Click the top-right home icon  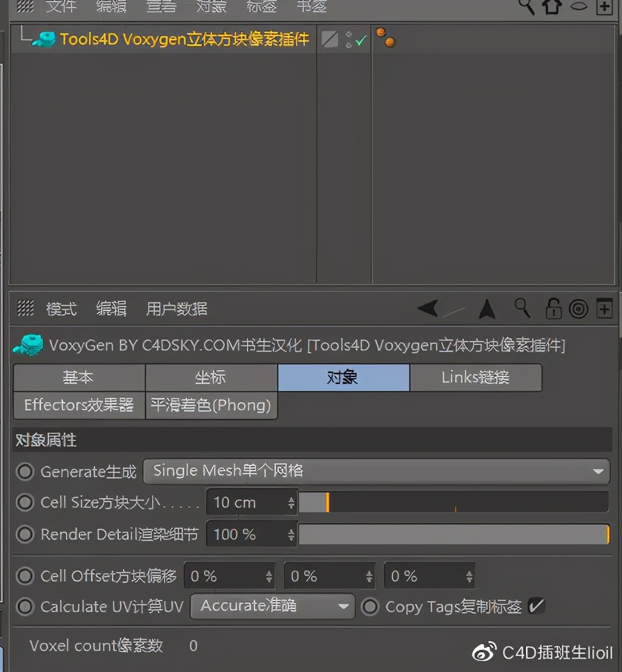(x=553, y=7)
